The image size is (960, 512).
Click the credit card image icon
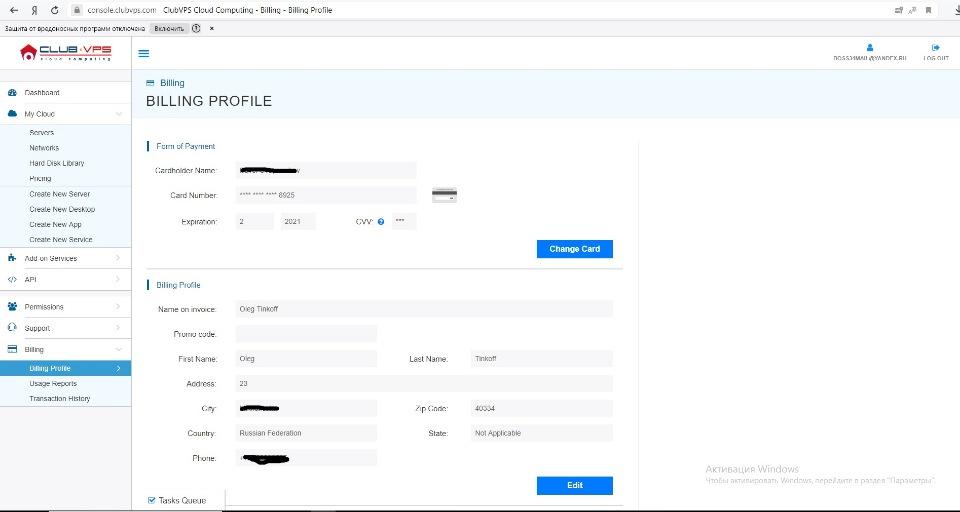point(444,195)
